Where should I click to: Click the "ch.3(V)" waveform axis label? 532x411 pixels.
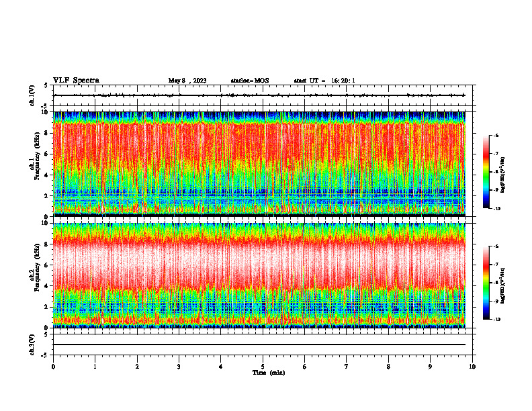pyautogui.click(x=32, y=345)
